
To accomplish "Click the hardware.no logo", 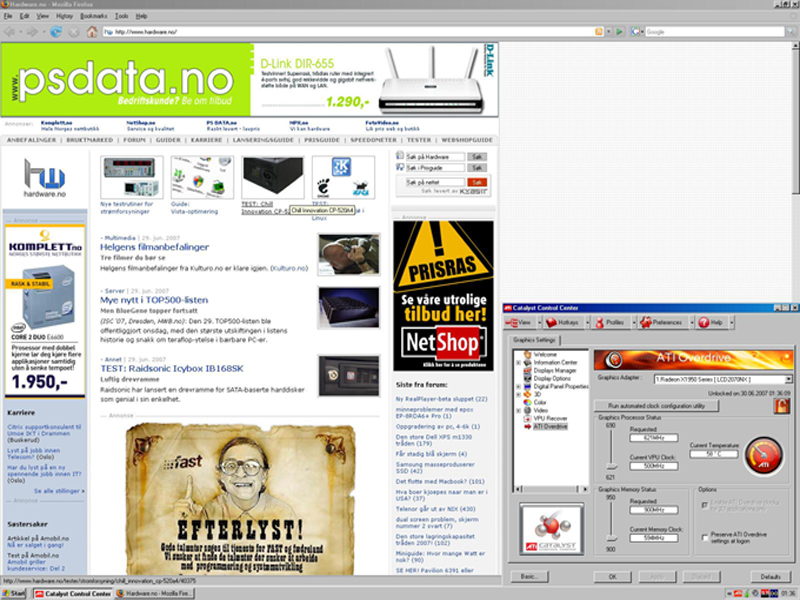I will (x=44, y=178).
